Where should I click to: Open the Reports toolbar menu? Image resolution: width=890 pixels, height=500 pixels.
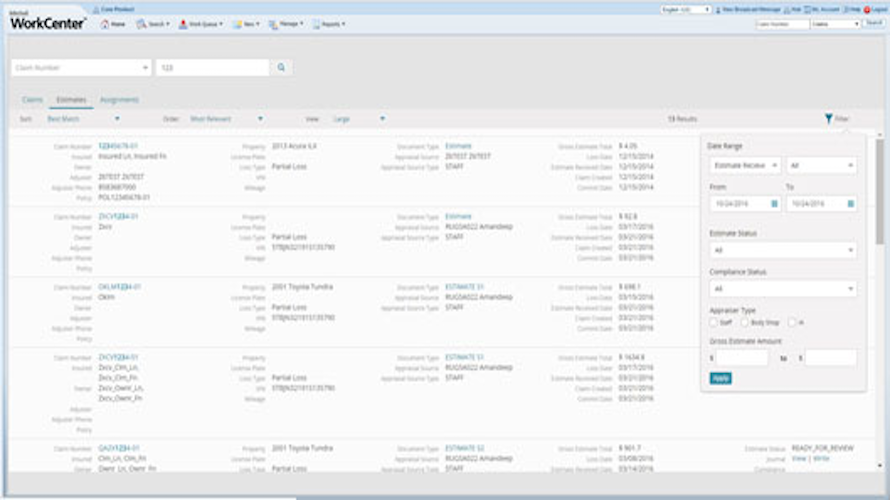point(328,23)
